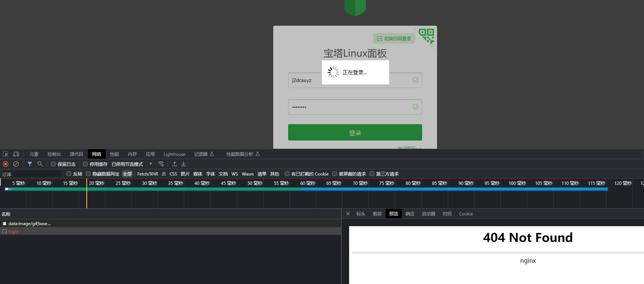This screenshot has height=284, width=644.
Task: Click the 切换扫码登录 button
Action: point(394,38)
